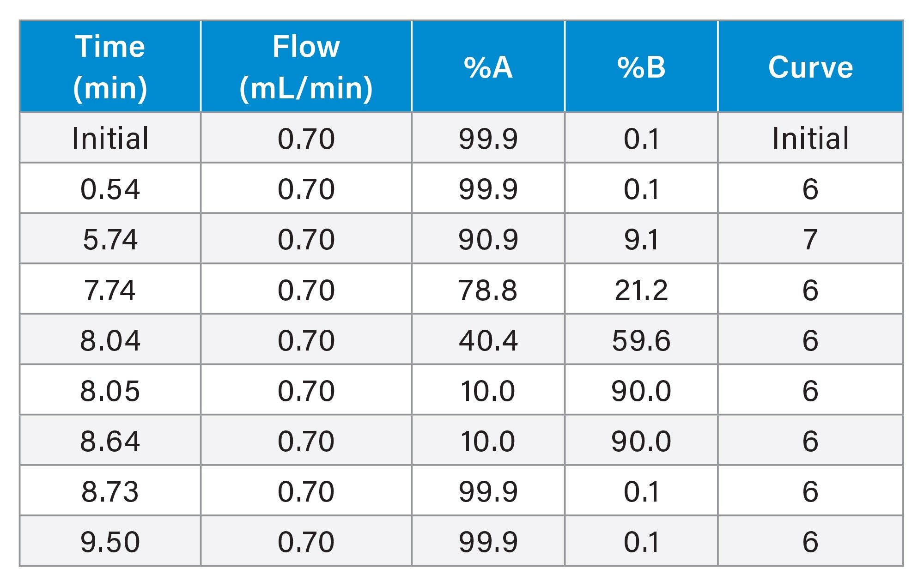
Task: Select the 7.74 time cell
Action: [110, 290]
